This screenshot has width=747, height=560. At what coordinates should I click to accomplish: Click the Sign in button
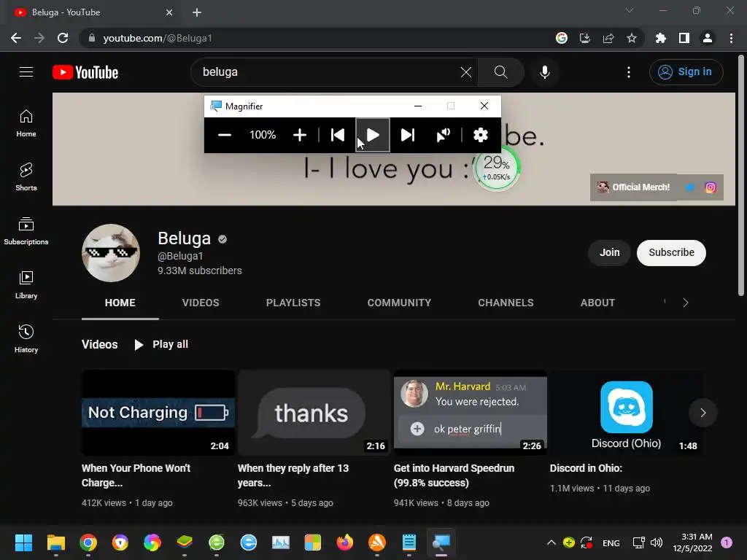tap(686, 72)
